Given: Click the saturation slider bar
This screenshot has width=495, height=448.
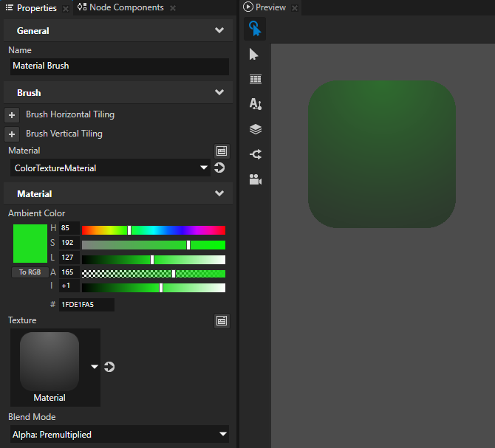Looking at the screenshot, I should click(x=154, y=245).
